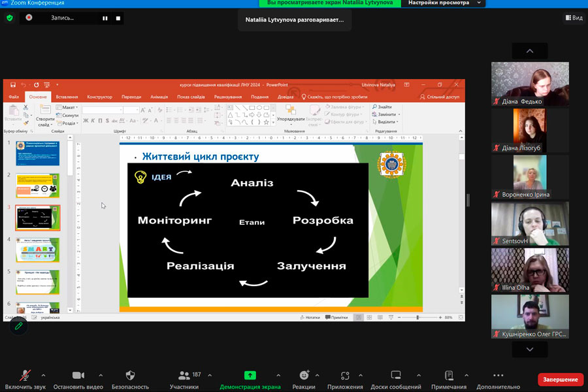Open the Приложения apps icon

345,376
